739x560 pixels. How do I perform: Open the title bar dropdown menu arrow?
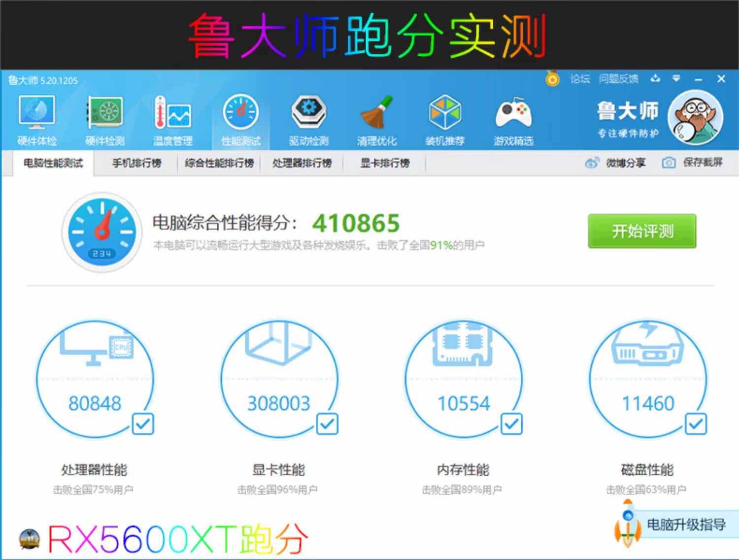pyautogui.click(x=676, y=78)
